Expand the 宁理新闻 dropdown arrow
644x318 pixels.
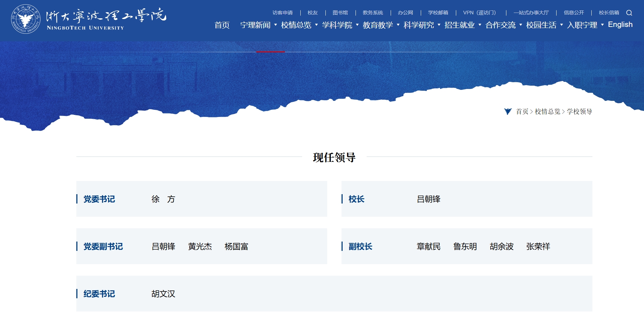click(x=276, y=25)
